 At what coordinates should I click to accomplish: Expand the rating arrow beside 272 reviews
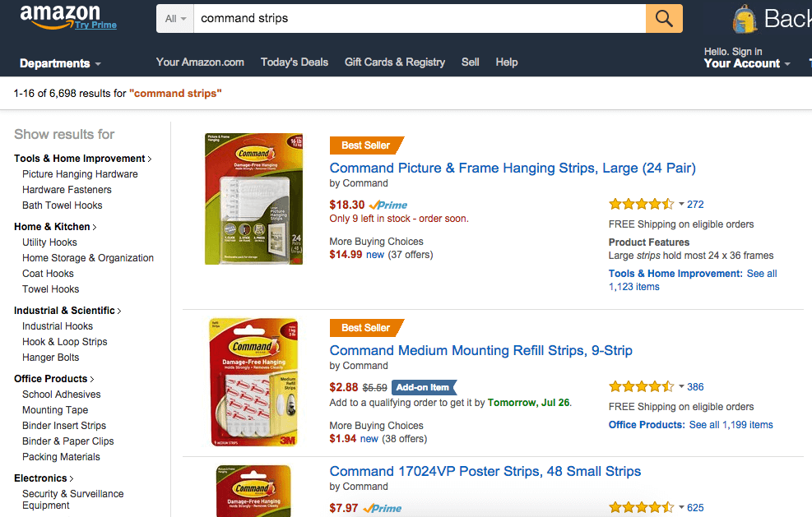click(x=681, y=204)
